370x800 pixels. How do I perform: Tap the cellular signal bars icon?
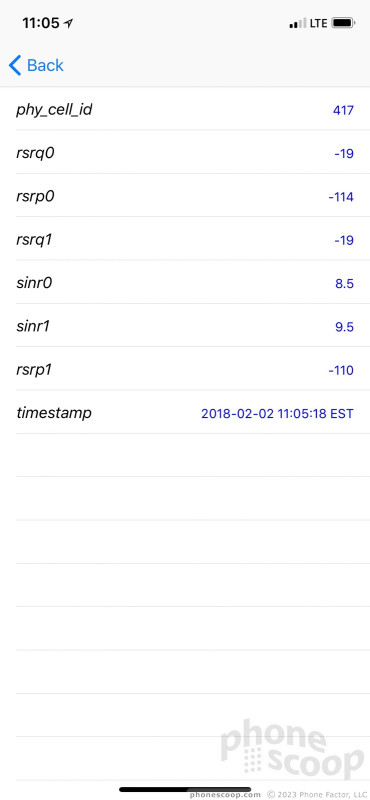click(298, 23)
